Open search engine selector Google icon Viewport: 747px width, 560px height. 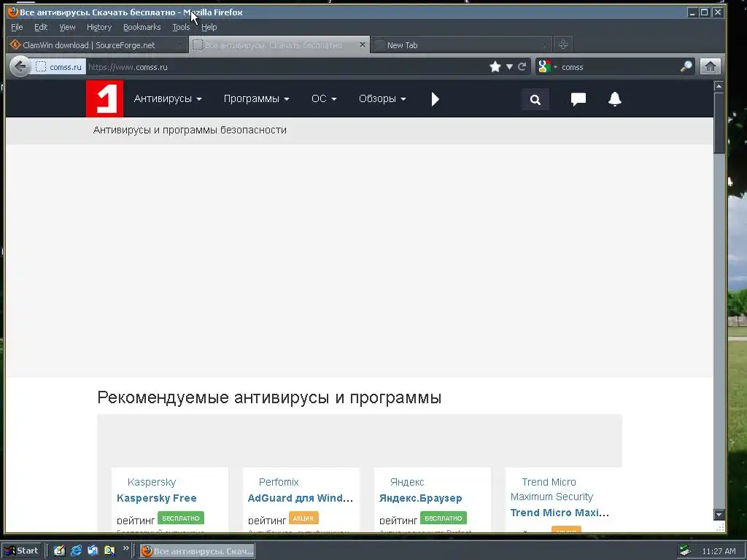pyautogui.click(x=544, y=66)
